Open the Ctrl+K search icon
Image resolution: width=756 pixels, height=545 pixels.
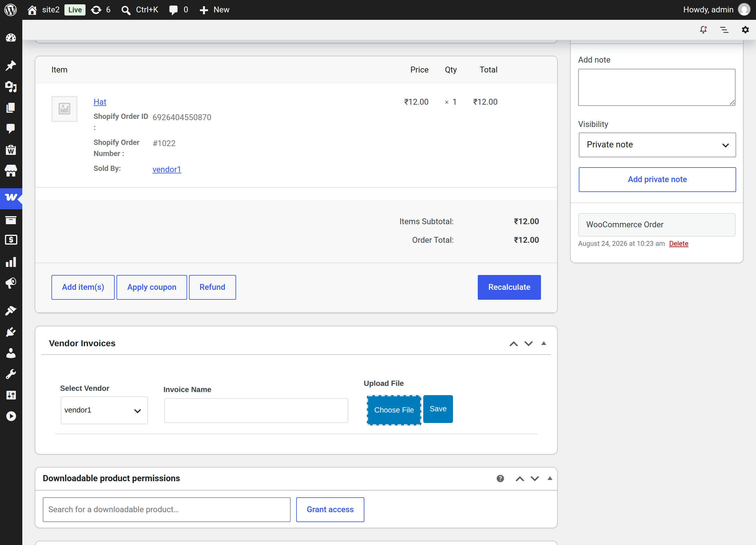[x=126, y=10]
